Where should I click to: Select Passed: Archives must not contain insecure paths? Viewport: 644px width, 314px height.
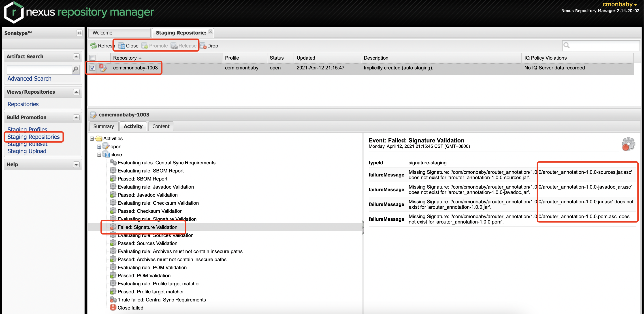pos(225,259)
